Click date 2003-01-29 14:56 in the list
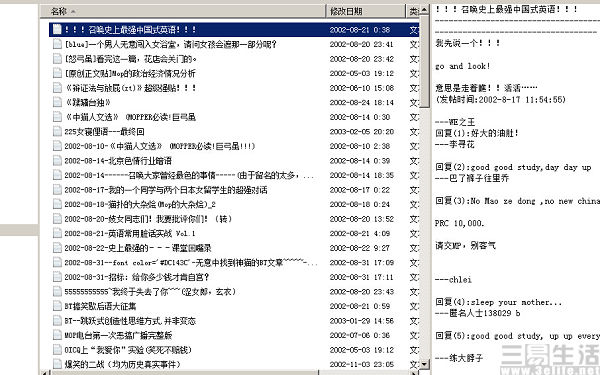 coord(362,320)
